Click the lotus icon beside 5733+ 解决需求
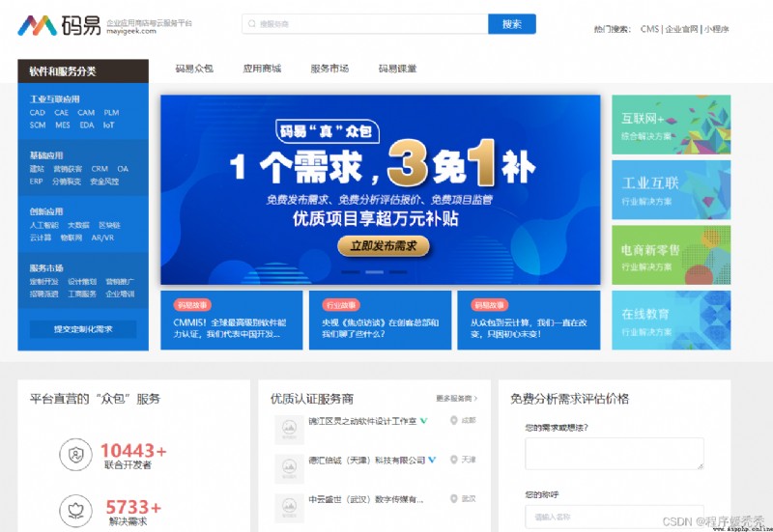This screenshot has height=532, width=773. 75,511
